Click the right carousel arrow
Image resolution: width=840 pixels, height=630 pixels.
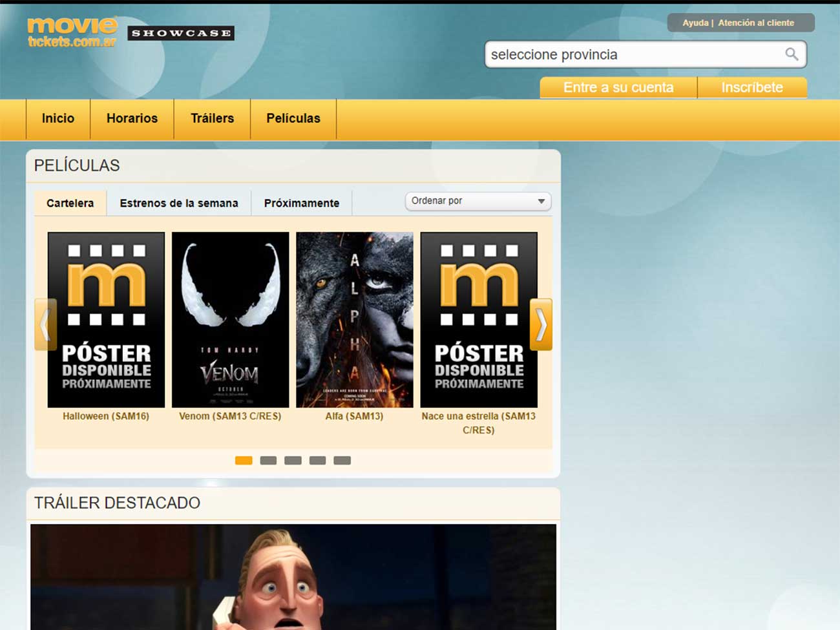click(x=541, y=324)
